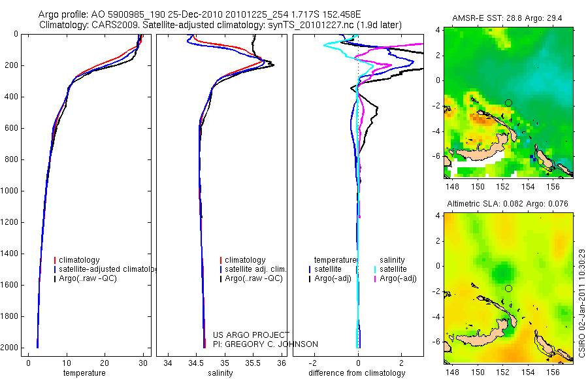The height and width of the screenshot is (379, 588).
Task: Click longitude tick '152' under SLA map
Action: [503, 372]
